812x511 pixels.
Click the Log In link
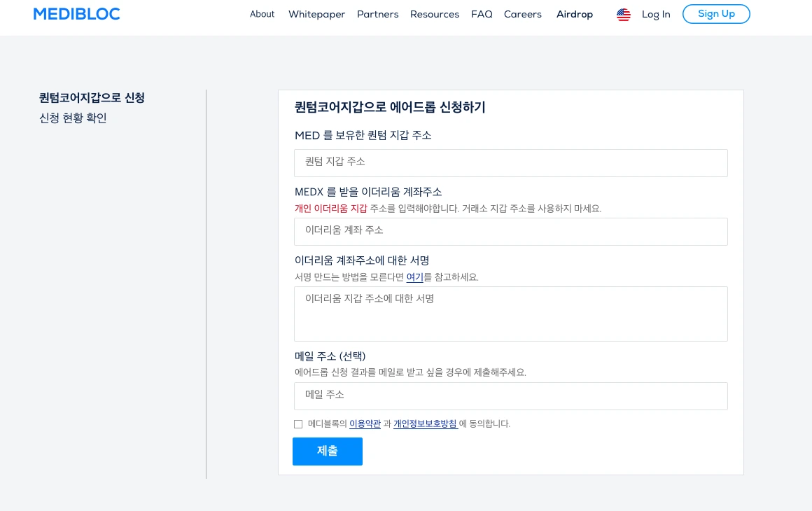tap(656, 15)
